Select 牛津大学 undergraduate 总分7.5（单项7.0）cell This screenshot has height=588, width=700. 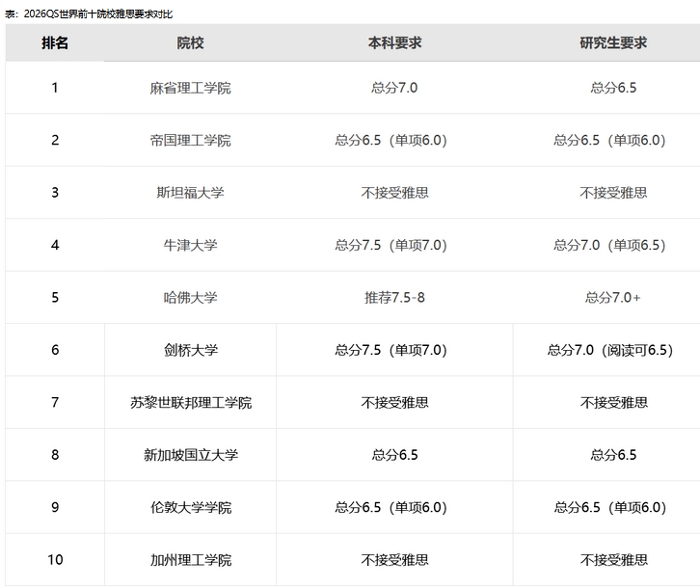tap(391, 245)
